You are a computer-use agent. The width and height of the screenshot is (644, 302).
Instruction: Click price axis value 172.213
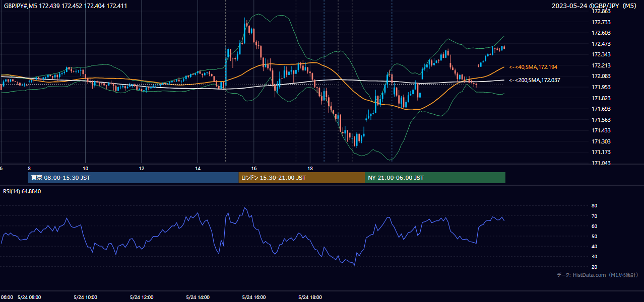coord(601,65)
